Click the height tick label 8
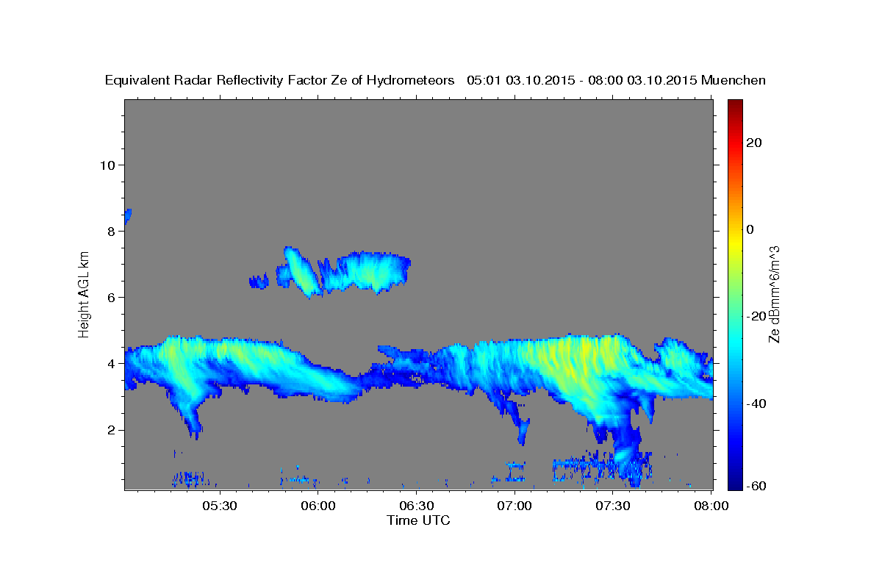 point(110,231)
